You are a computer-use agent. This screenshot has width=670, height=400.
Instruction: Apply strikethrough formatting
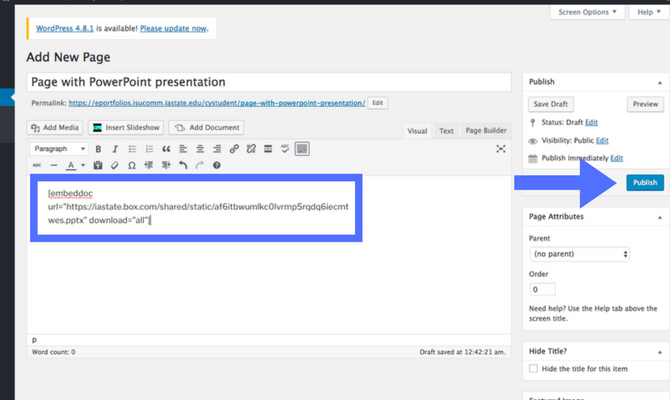coord(37,165)
